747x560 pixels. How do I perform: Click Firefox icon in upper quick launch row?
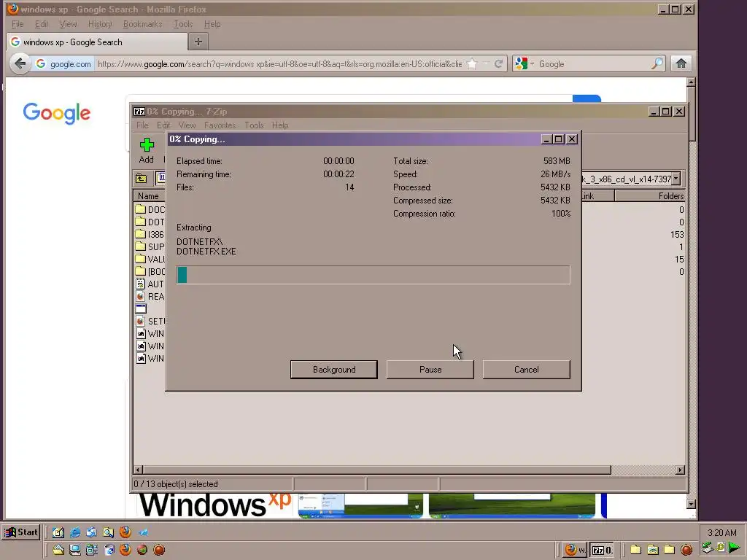coord(125,532)
